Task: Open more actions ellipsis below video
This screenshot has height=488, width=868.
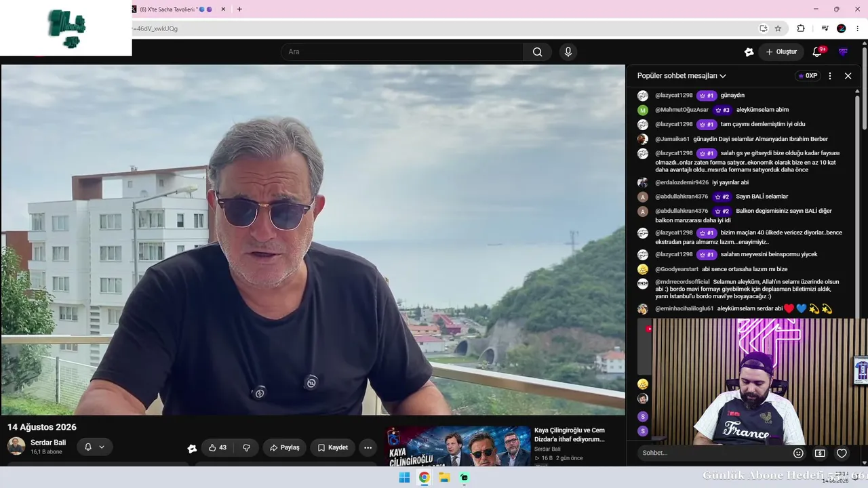Action: coord(368,447)
